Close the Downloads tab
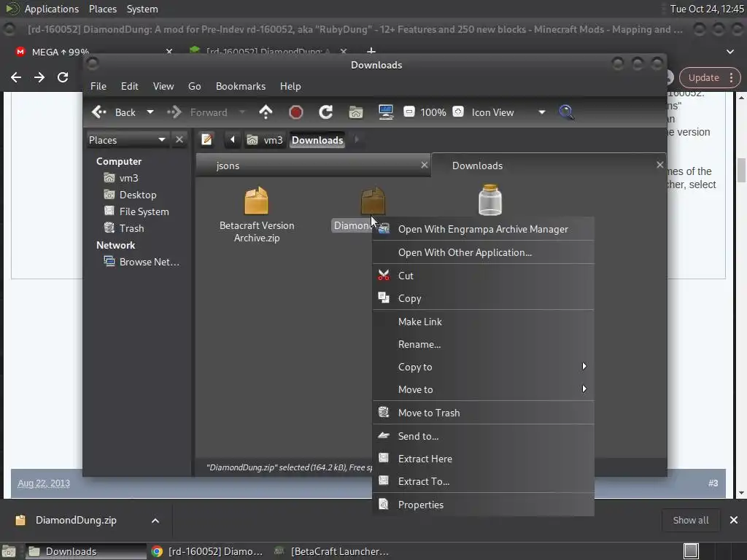 point(659,165)
